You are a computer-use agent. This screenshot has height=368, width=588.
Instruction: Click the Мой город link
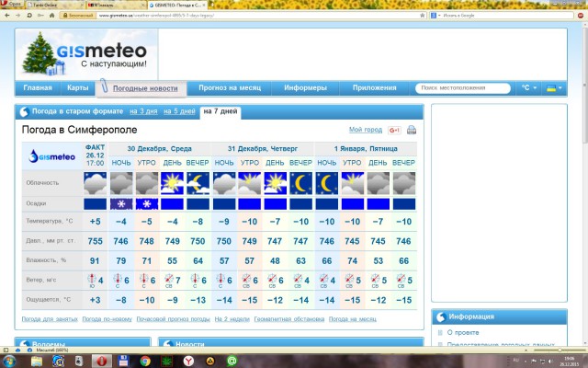366,131
